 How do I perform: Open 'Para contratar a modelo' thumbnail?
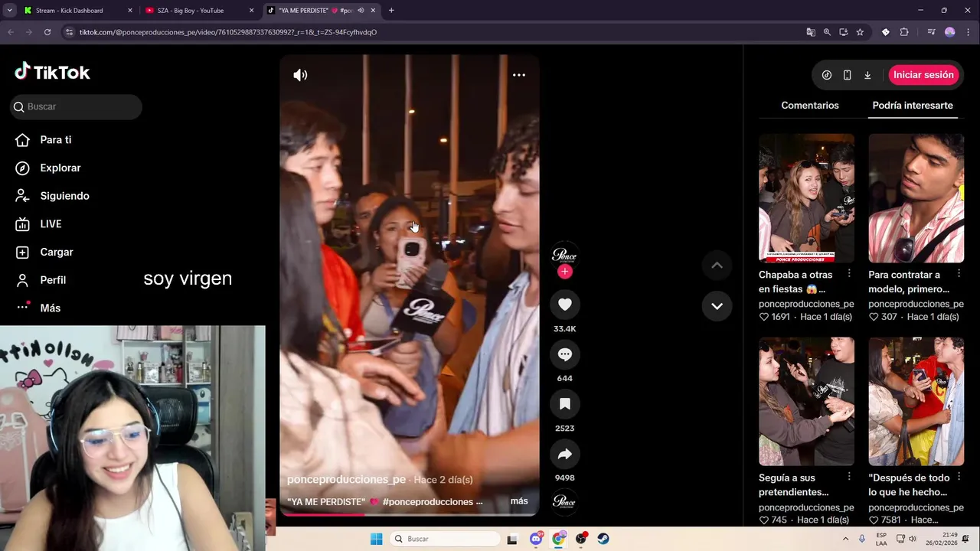coord(916,198)
